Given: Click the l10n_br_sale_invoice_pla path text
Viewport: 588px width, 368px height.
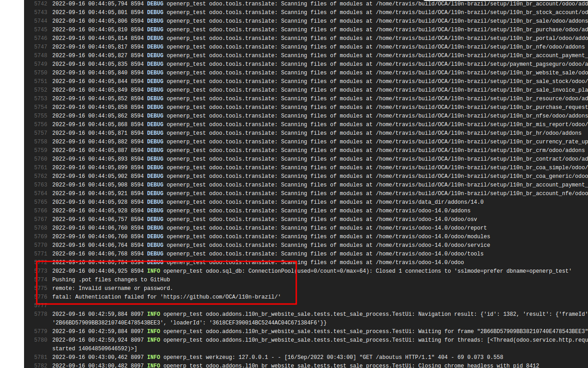Looking at the screenshot, I should (482, 90).
